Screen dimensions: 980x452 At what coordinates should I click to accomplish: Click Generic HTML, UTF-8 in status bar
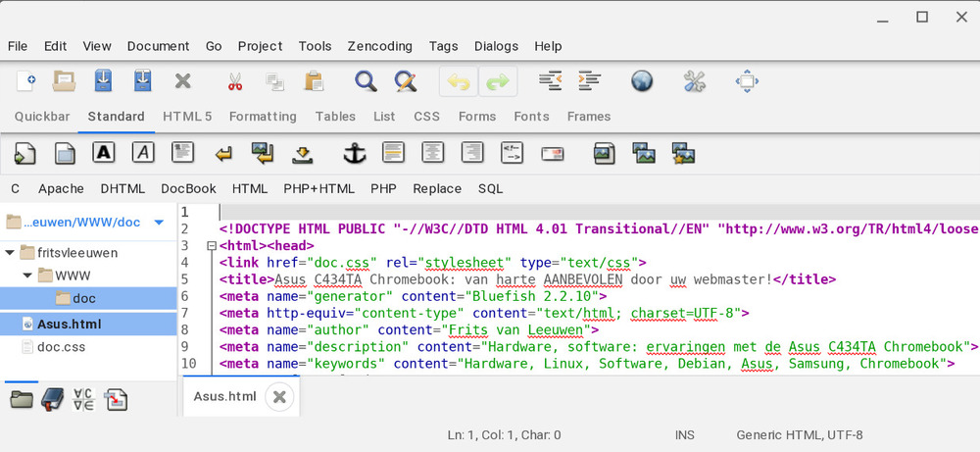click(800, 434)
